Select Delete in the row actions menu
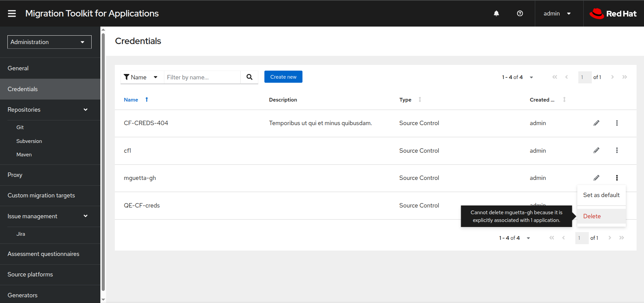 coord(592,216)
